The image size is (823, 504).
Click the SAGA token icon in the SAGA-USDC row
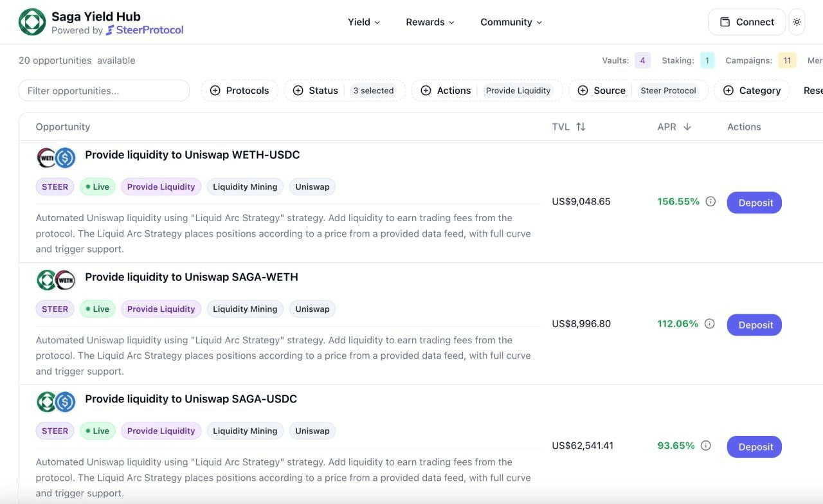click(x=47, y=402)
